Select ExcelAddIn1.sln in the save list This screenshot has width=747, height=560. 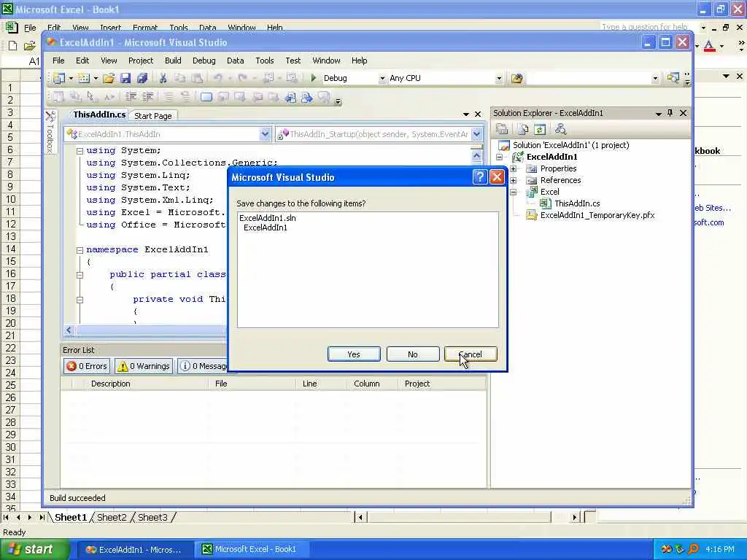tap(267, 218)
